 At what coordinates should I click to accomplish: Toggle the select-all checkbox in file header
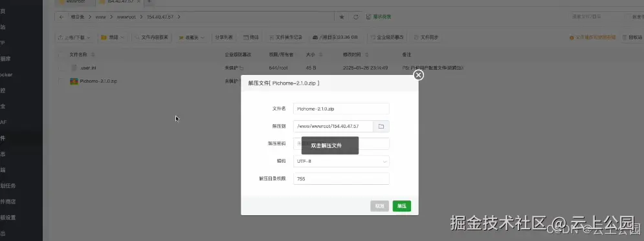point(61,54)
